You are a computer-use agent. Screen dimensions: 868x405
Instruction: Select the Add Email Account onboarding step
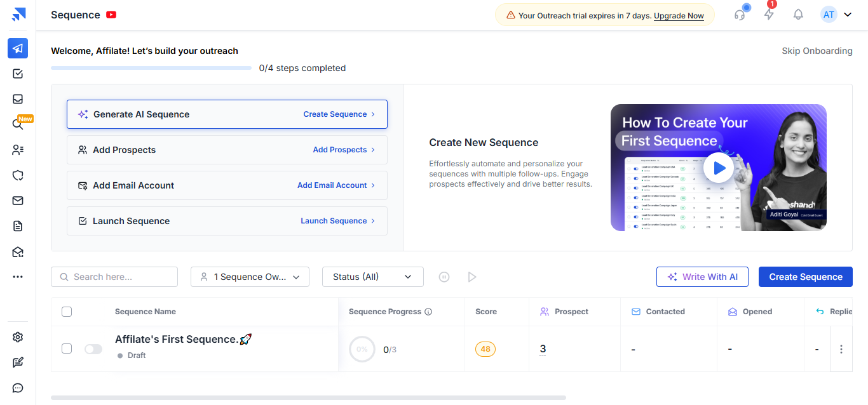(227, 185)
